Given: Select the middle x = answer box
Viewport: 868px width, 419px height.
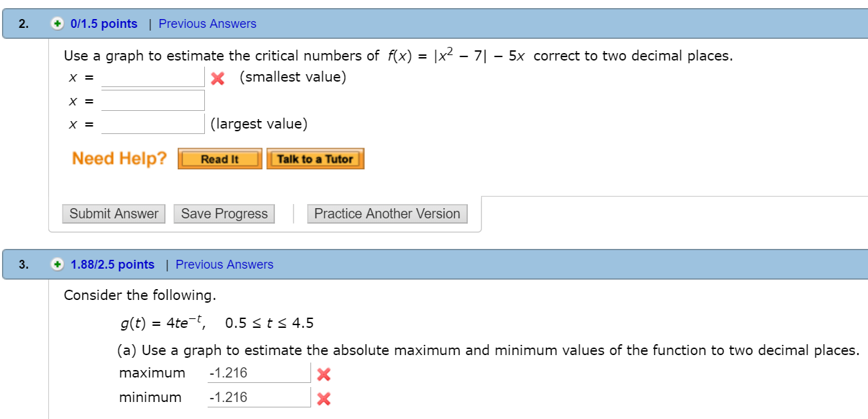Looking at the screenshot, I should (152, 100).
